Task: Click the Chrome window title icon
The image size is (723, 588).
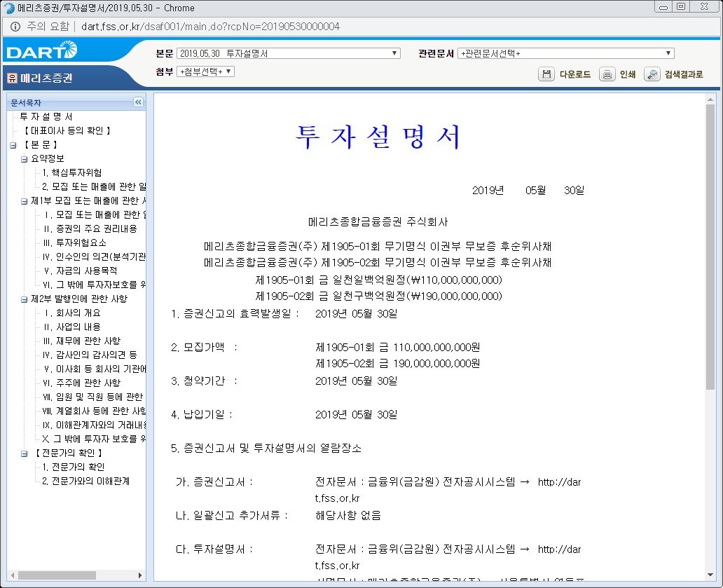Action: pos(9,8)
